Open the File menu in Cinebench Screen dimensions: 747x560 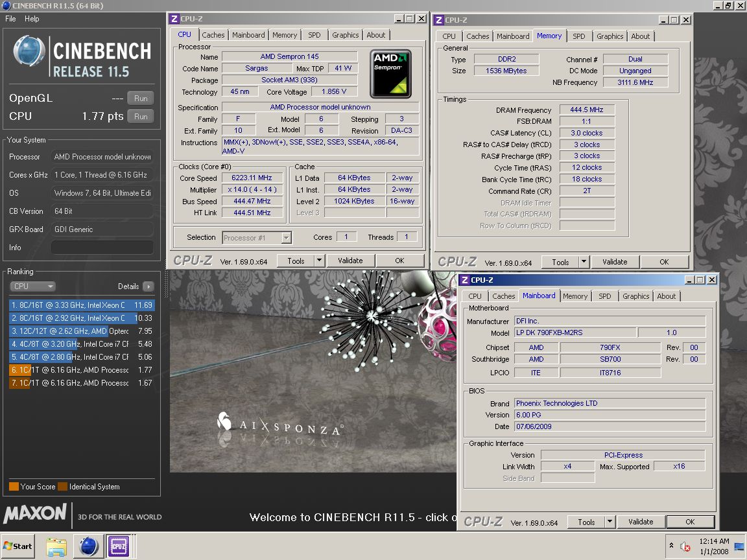click(x=10, y=19)
